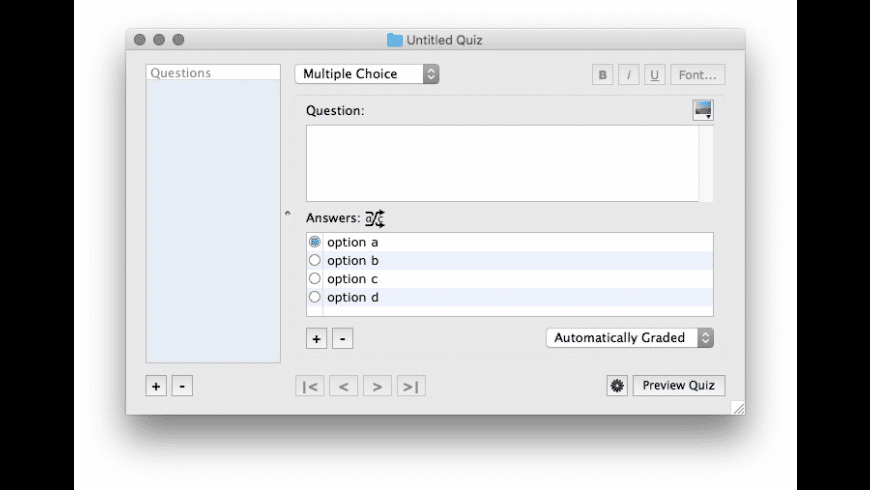
Task: Click Preview Quiz button
Action: tap(679, 386)
